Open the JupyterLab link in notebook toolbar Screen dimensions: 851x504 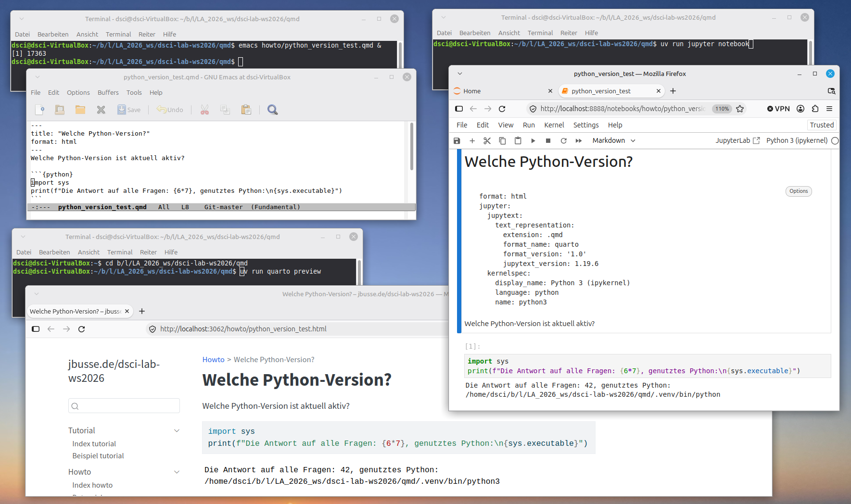[x=737, y=140]
